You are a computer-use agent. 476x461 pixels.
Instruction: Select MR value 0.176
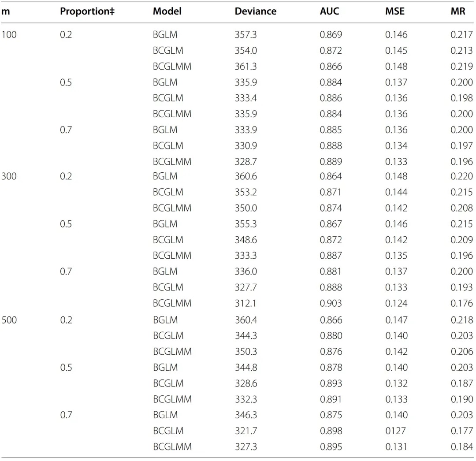[x=462, y=303]
